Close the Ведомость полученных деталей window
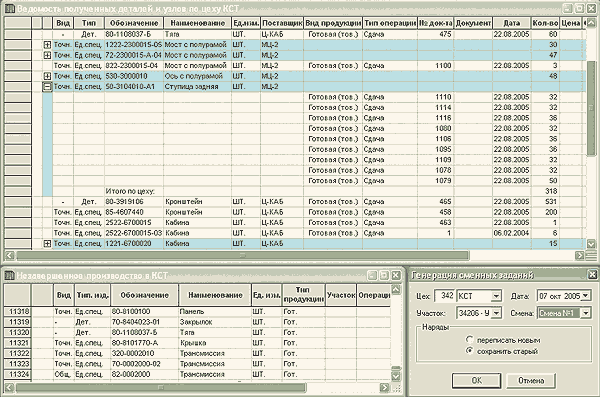The image size is (600, 397). point(591,8)
